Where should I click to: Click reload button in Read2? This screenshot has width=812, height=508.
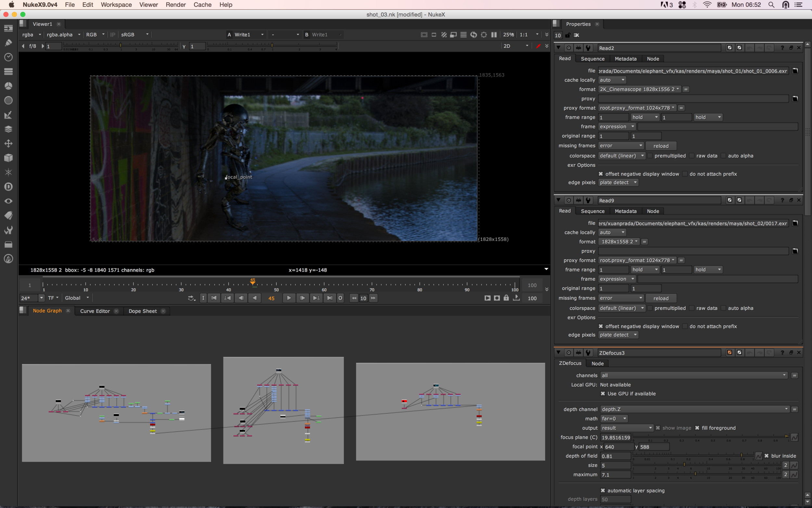pyautogui.click(x=661, y=146)
